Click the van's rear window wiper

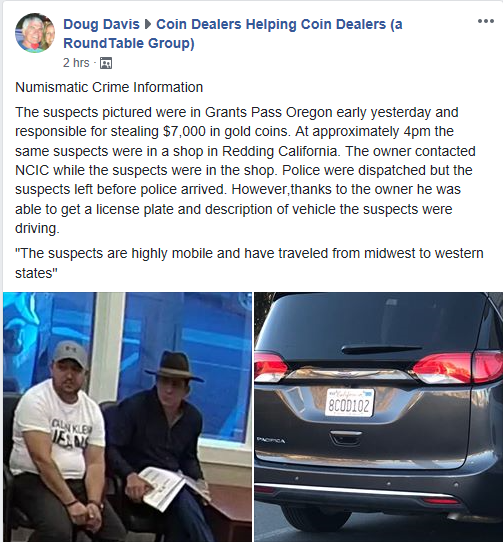coord(381,349)
